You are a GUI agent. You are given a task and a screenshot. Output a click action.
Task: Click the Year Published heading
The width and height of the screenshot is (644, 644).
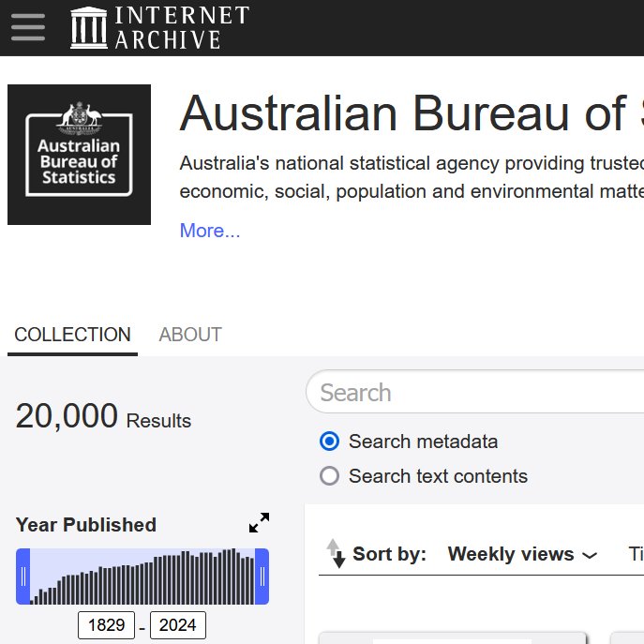tap(86, 525)
